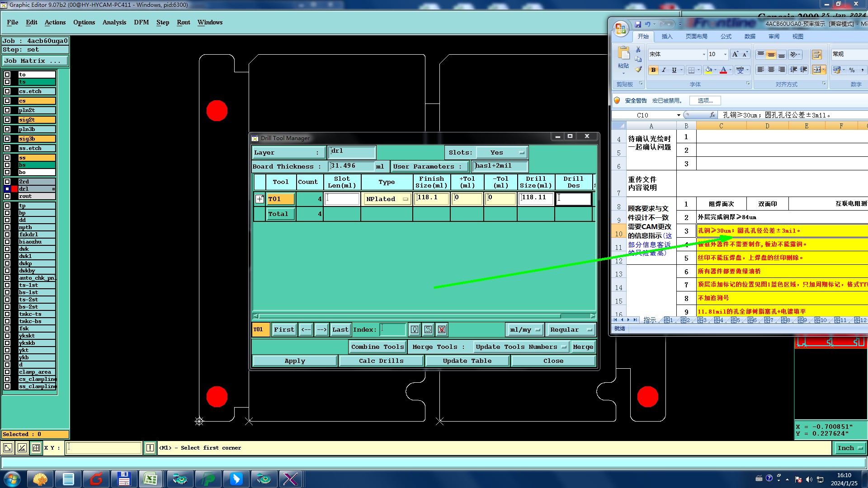
Task: Open the Analysis menu
Action: tap(114, 22)
